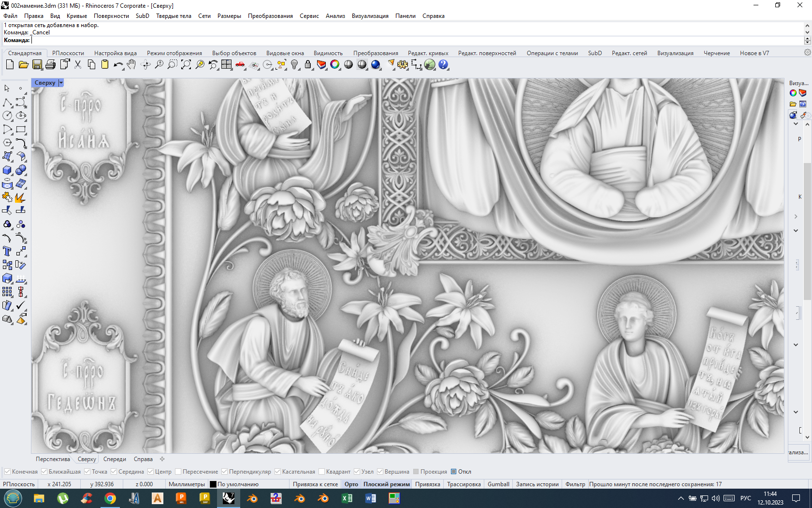Expand the right-pointing chevron in right panel
The height and width of the screenshot is (508, 812).
click(796, 216)
